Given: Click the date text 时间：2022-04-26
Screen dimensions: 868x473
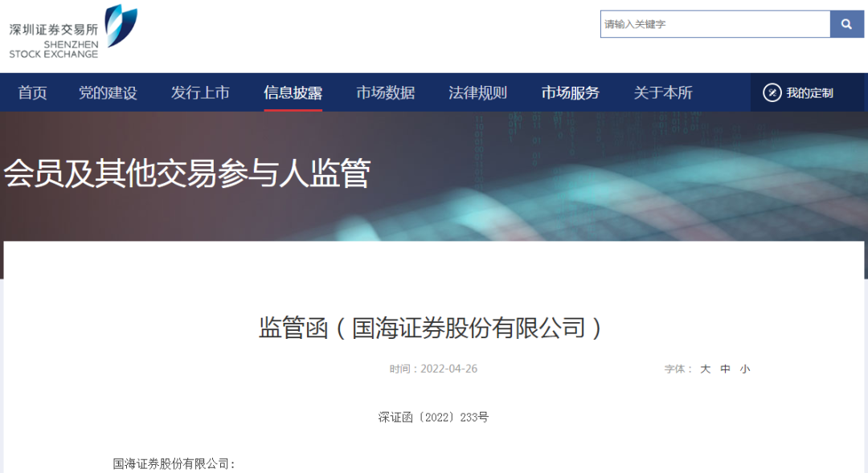Looking at the screenshot, I should 433,369.
